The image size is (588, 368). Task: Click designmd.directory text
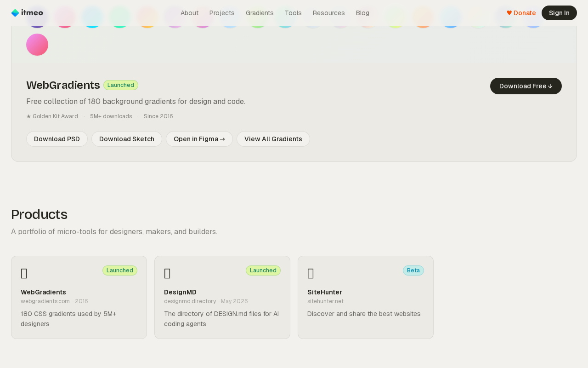[x=190, y=301]
